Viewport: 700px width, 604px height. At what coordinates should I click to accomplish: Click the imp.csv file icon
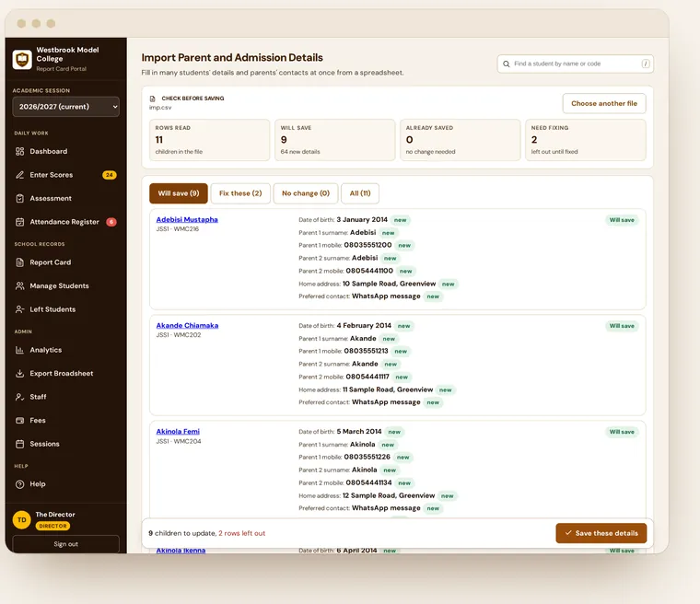click(152, 99)
